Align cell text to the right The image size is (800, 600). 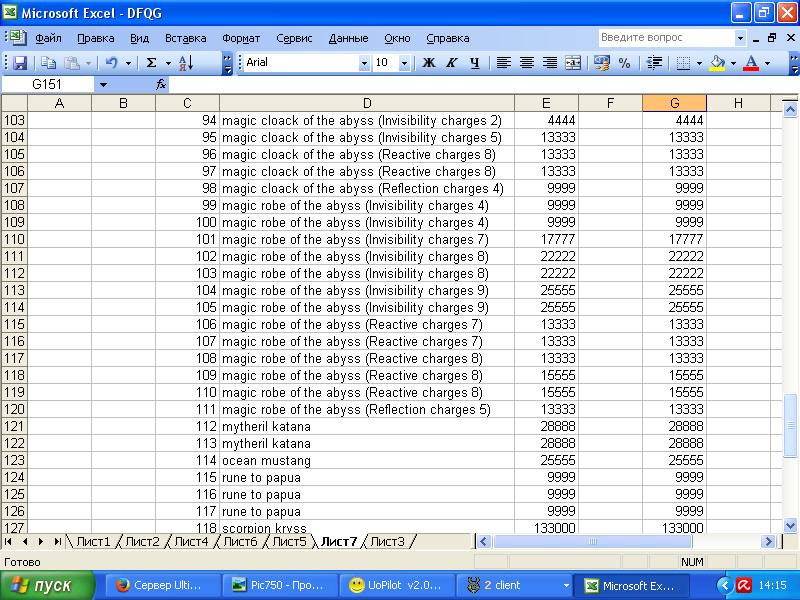pyautogui.click(x=549, y=63)
